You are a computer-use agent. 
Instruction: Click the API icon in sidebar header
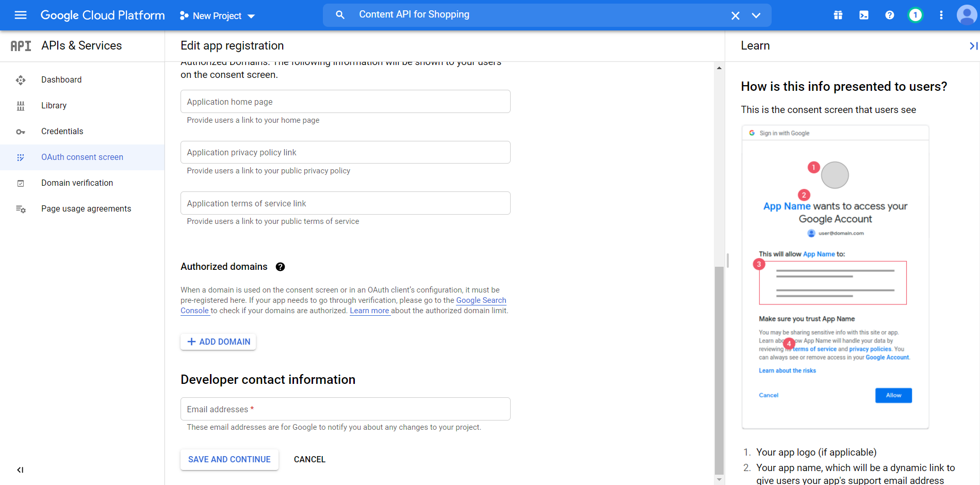(x=21, y=46)
